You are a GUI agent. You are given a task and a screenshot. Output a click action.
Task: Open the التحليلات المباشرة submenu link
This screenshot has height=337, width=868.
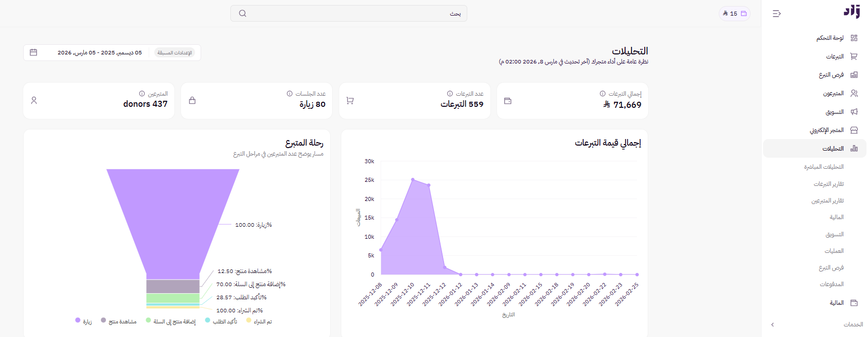[x=824, y=167]
